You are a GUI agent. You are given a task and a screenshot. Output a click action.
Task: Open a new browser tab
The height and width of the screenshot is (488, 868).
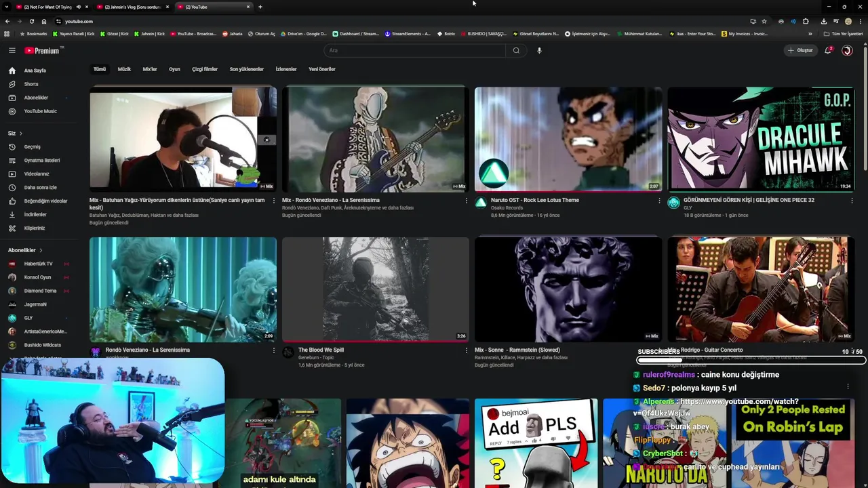click(x=260, y=7)
